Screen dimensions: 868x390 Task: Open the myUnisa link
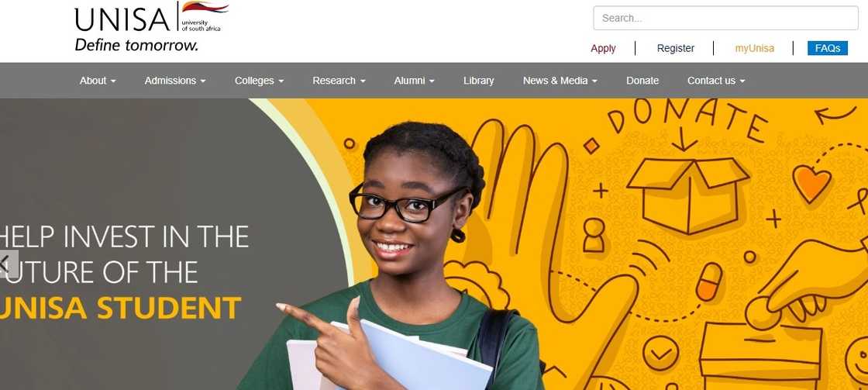click(x=755, y=48)
